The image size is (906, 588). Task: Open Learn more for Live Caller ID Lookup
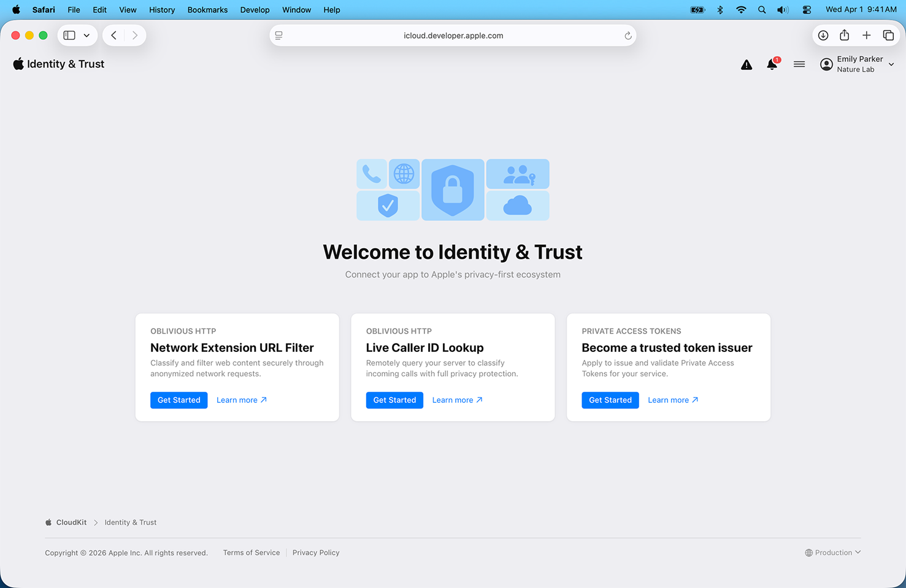click(x=458, y=400)
